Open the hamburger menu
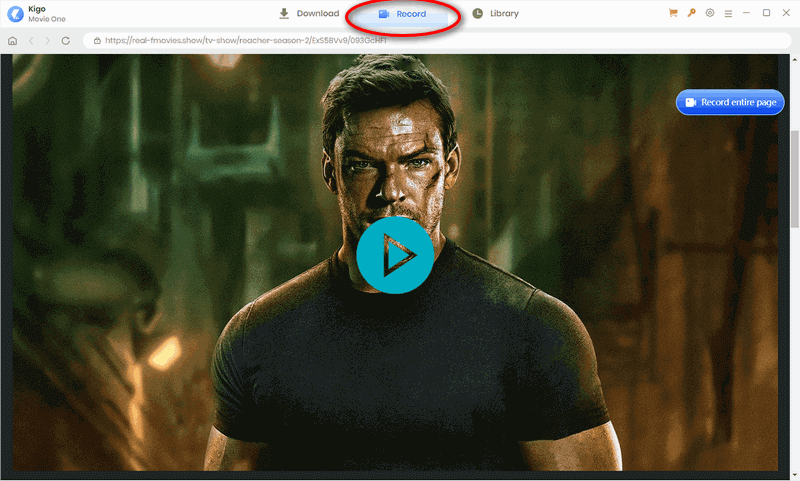 (x=728, y=14)
